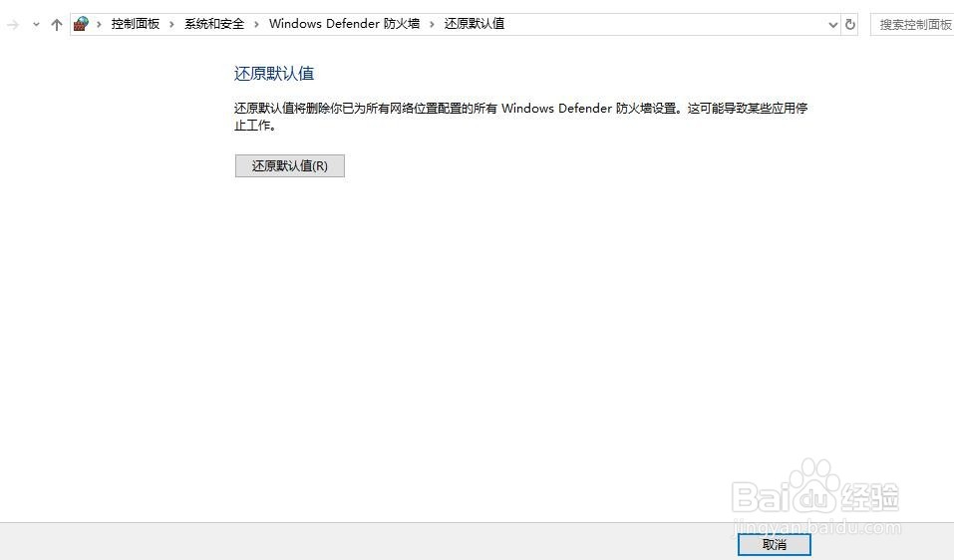Open the recent locations dropdown arrow

(x=36, y=24)
